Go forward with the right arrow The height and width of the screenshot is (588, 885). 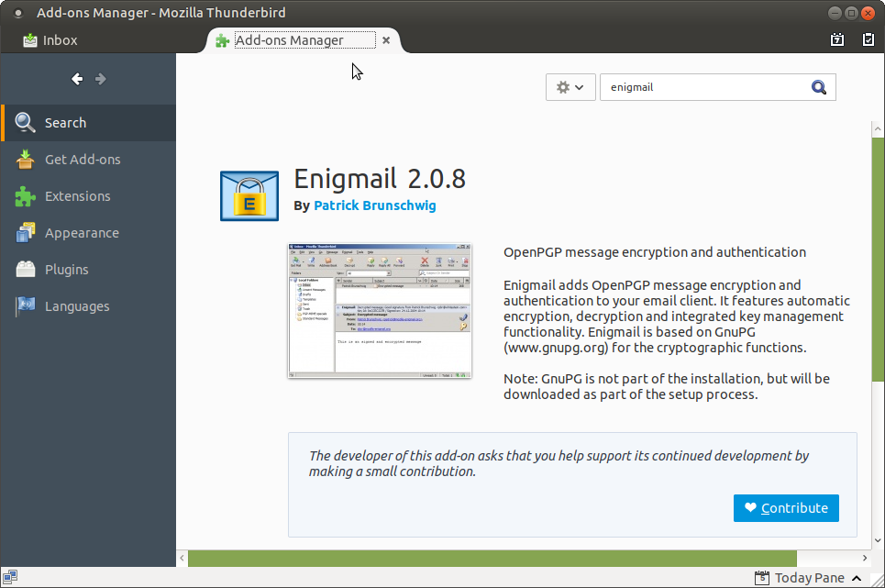101,79
